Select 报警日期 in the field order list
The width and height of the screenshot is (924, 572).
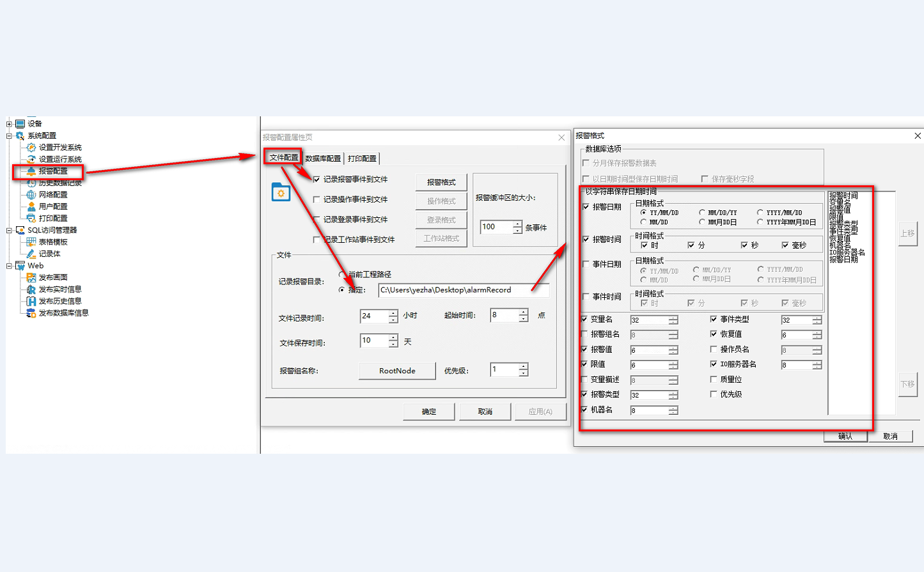click(843, 259)
